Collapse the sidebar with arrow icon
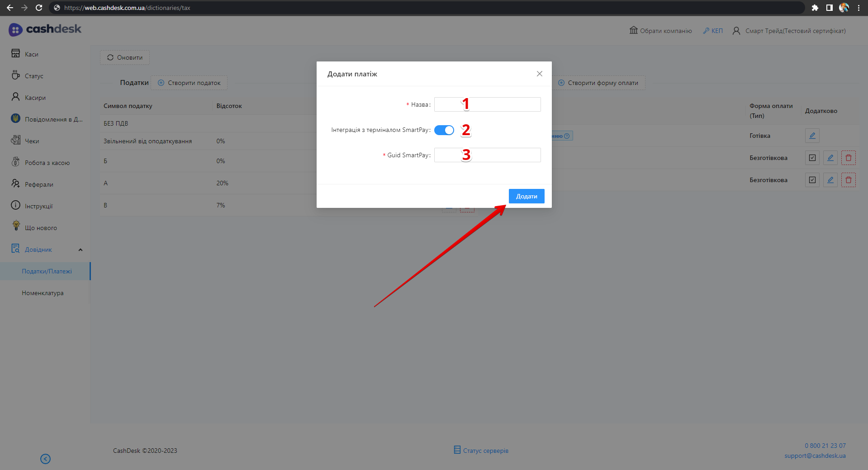This screenshot has height=470, width=868. pos(45,459)
